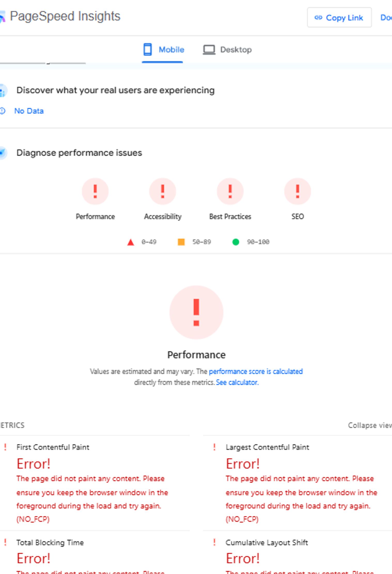Click the phone icon on the Mobile tab
Screen dimensions: 392x574
pyautogui.click(x=148, y=49)
